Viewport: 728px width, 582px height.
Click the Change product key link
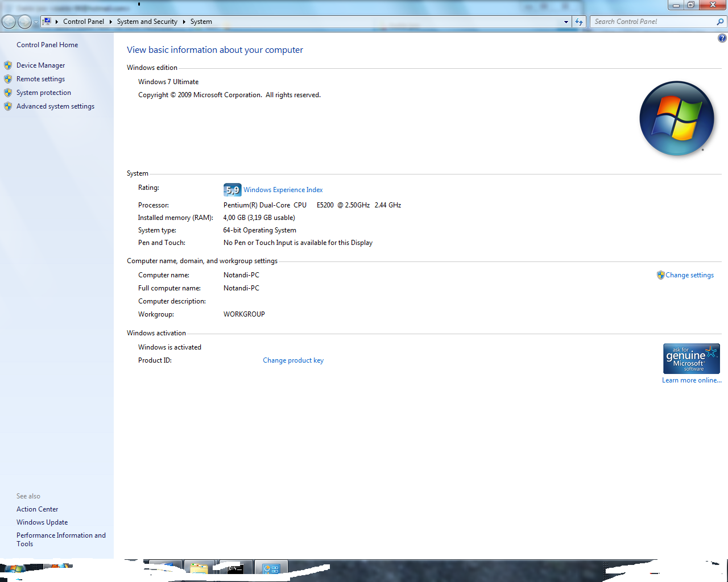[x=293, y=360]
